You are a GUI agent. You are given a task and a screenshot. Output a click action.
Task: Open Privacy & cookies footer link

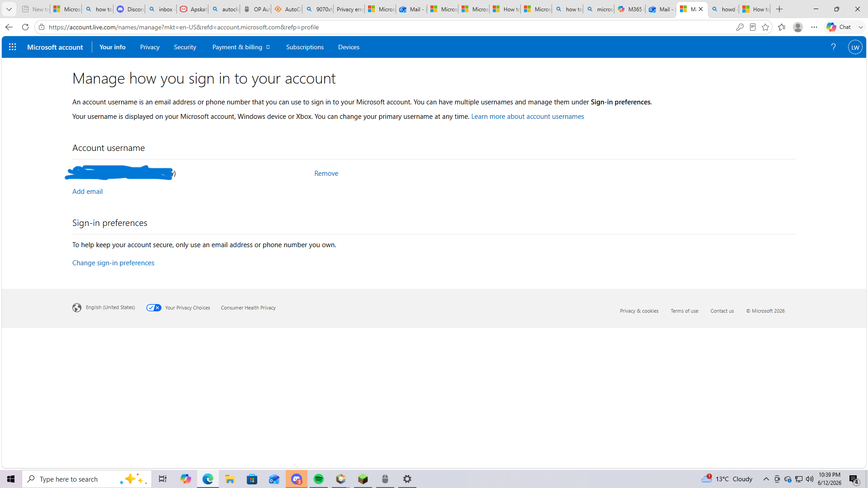pos(639,311)
